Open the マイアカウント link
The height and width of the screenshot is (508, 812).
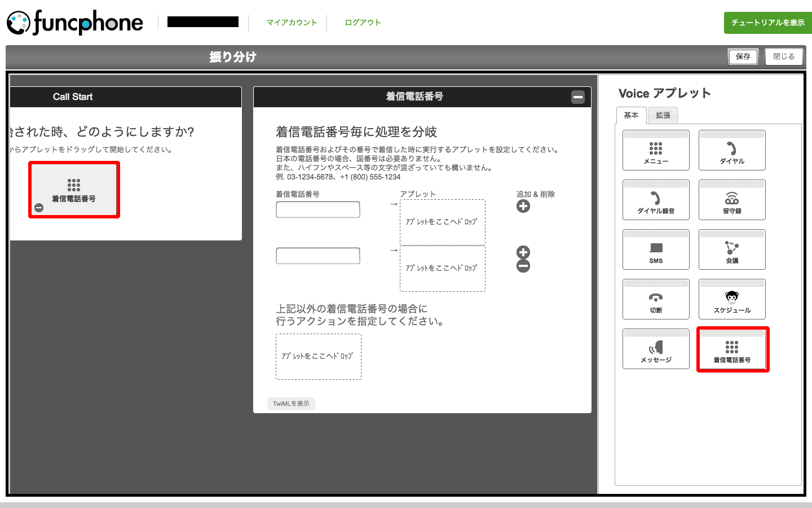pos(292,23)
